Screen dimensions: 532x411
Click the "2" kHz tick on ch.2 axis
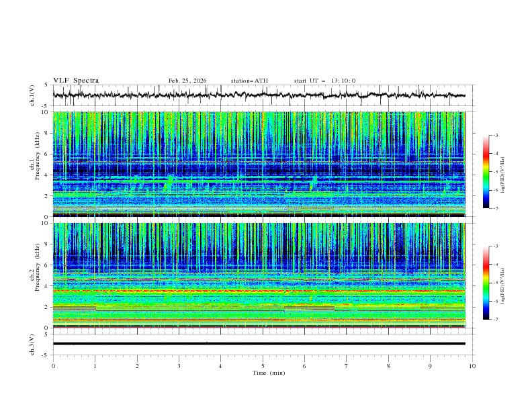click(47, 307)
